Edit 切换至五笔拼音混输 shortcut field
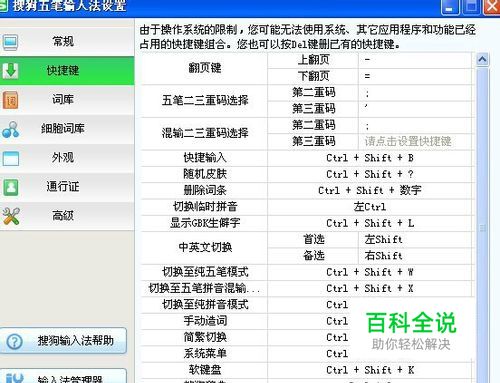 (x=370, y=288)
